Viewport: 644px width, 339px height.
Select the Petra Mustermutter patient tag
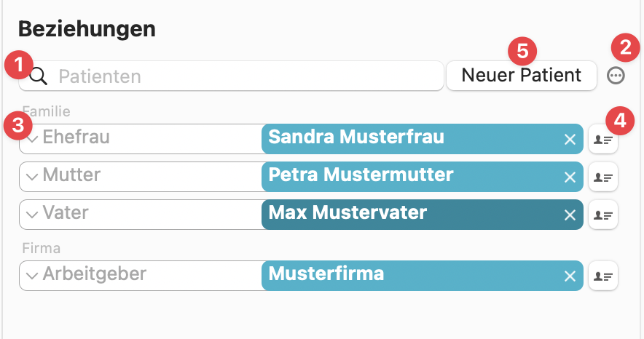coord(423,177)
